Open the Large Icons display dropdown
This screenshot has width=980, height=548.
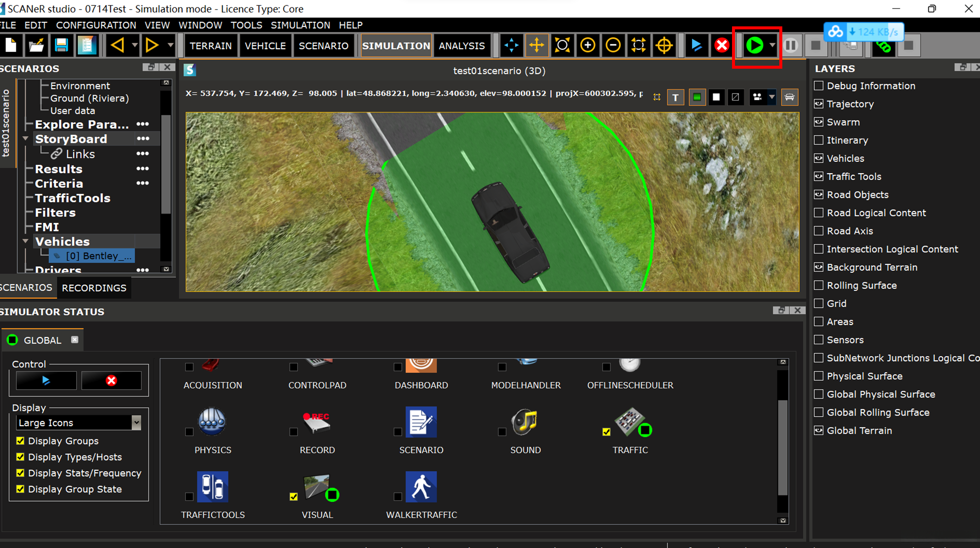pos(136,423)
